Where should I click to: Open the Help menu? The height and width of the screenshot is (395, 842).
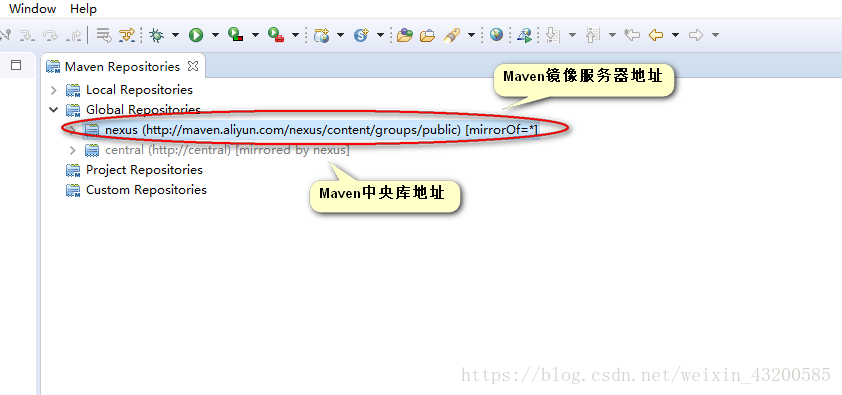(83, 9)
